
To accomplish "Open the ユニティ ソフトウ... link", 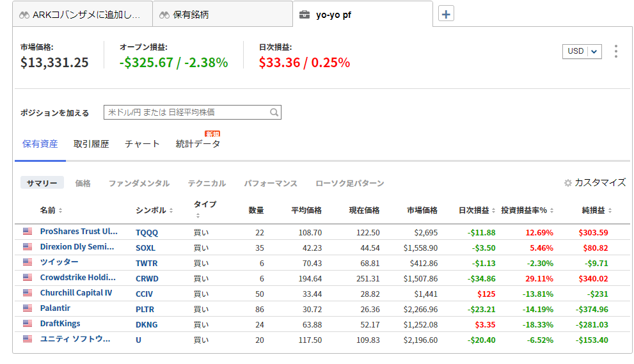I will [x=75, y=339].
